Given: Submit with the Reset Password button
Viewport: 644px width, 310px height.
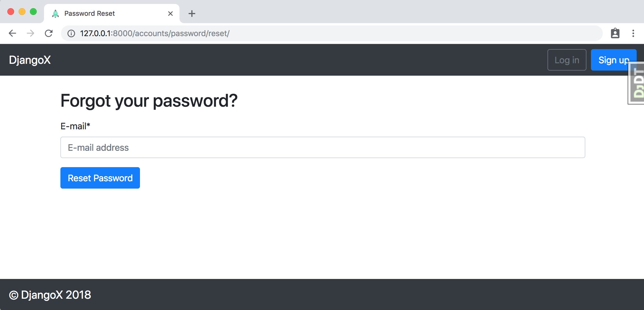Looking at the screenshot, I should click(x=100, y=178).
